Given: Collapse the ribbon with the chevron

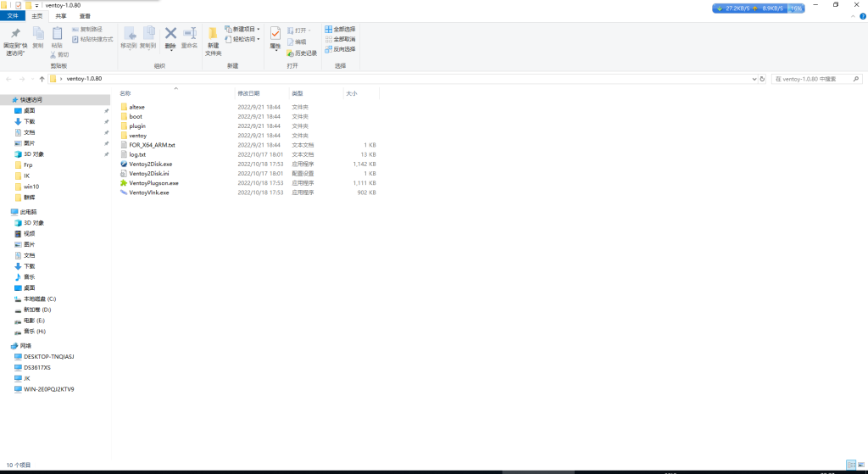Looking at the screenshot, I should 853,17.
